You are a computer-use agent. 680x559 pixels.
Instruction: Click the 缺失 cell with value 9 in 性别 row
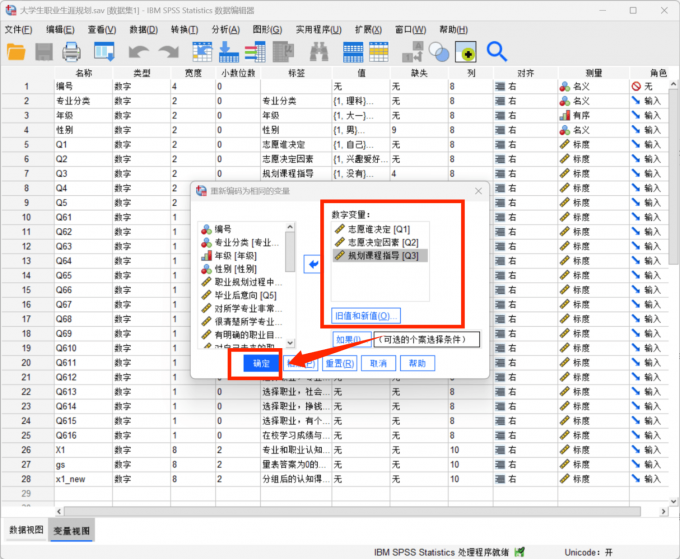pos(419,130)
